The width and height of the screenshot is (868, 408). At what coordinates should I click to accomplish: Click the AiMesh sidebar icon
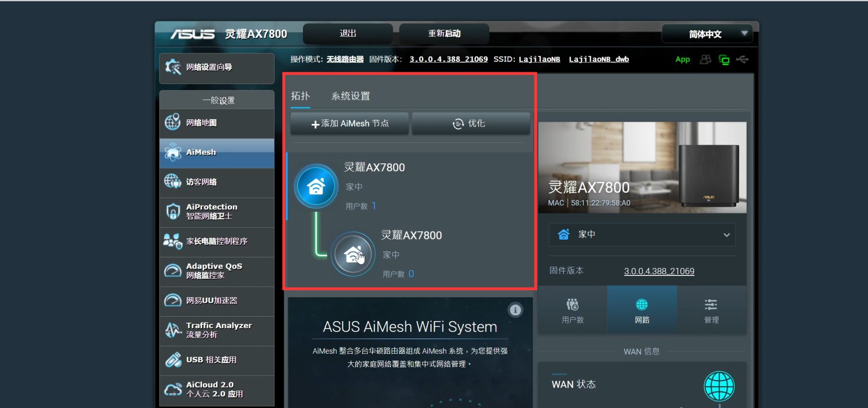tap(173, 152)
